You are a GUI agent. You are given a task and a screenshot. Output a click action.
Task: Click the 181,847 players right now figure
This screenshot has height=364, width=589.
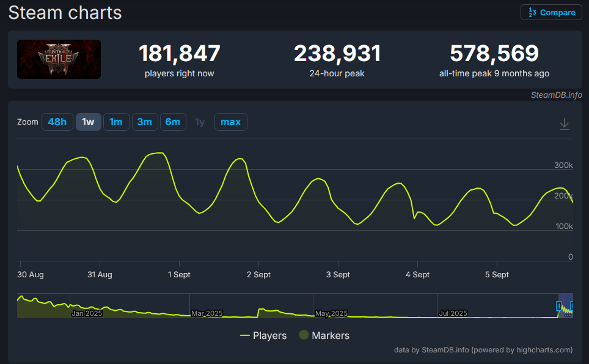[179, 53]
